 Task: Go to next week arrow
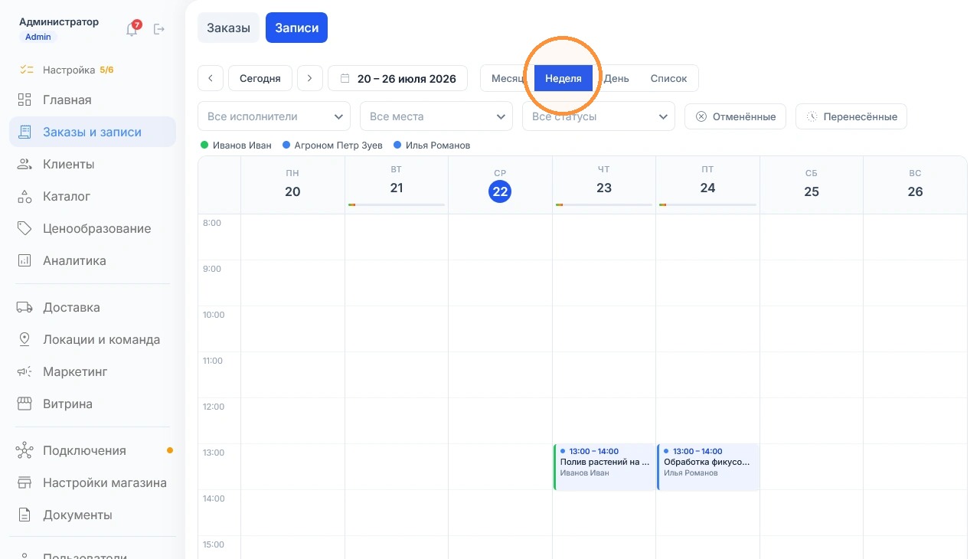[x=310, y=78]
